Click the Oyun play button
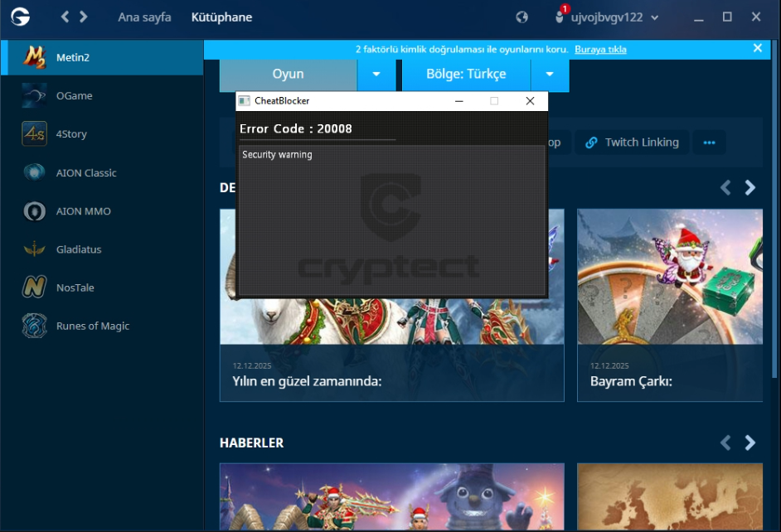 click(288, 75)
